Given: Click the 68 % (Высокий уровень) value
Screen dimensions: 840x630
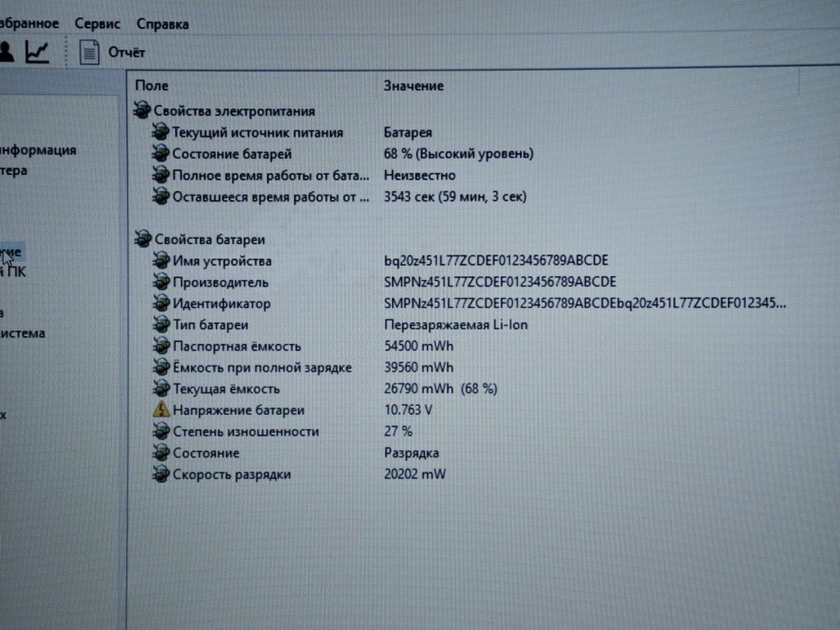Looking at the screenshot, I should pos(458,153).
